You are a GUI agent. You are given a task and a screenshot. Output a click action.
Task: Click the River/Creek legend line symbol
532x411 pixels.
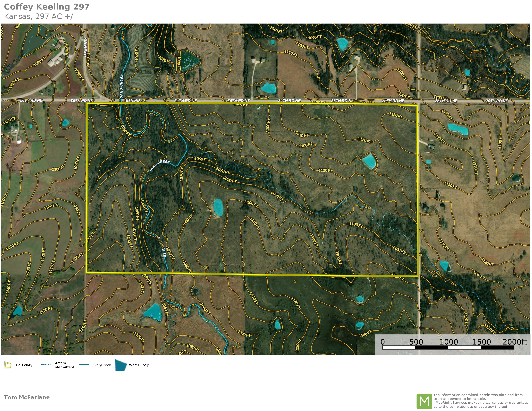tap(84, 364)
